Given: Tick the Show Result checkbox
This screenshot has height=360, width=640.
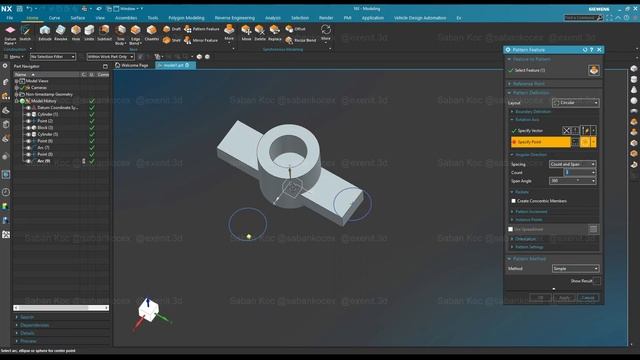Looking at the screenshot, I should coord(596,281).
